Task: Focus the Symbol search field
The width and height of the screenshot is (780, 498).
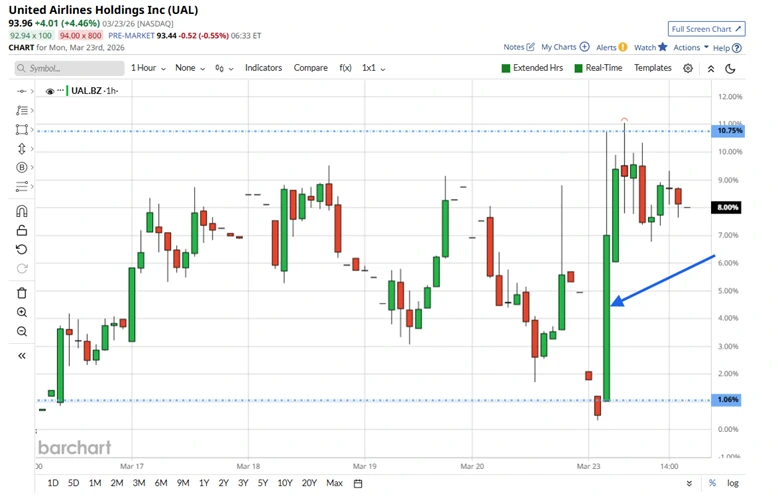Action: tap(70, 68)
